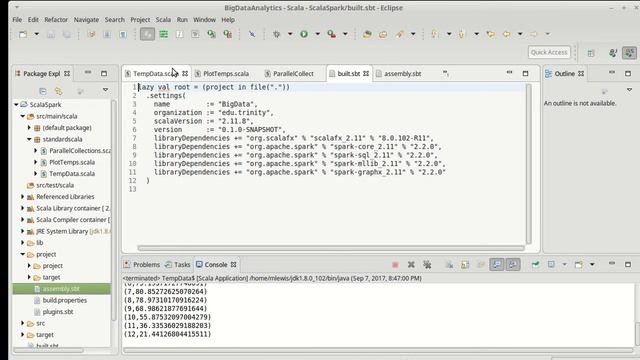
Task: Toggle Link with Editor in Package Explorer
Action: [x=58, y=91]
